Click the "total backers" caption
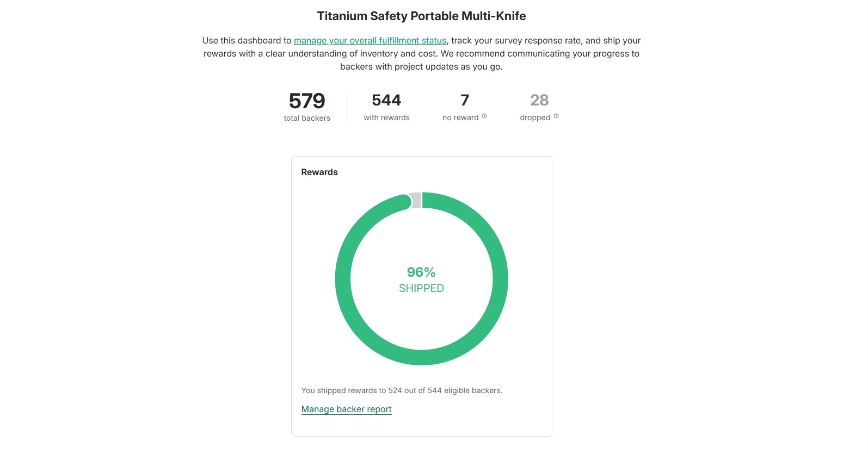Image resolution: width=868 pixels, height=454 pixels. click(307, 118)
